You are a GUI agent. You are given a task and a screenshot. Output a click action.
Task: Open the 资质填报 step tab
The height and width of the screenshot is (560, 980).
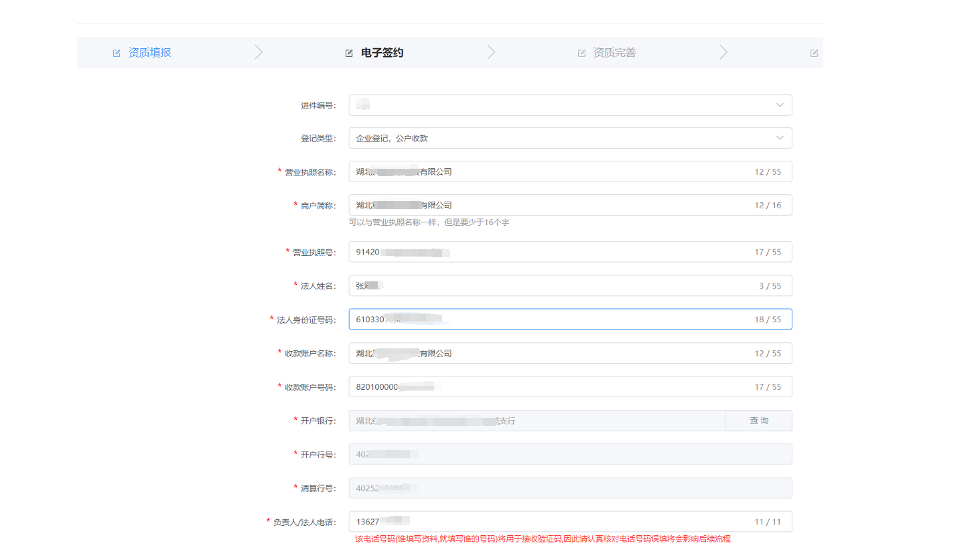pos(149,52)
